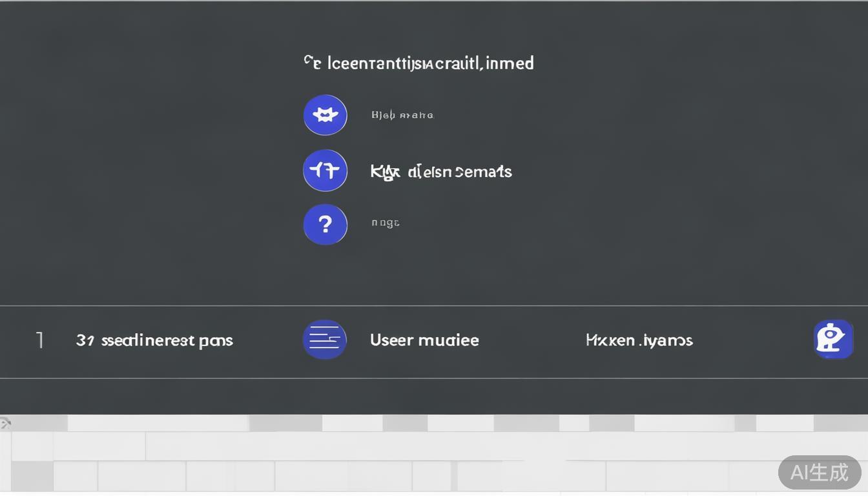
Task: Click the blue circle icon beside Kjgx dleisn Semats
Action: (325, 170)
